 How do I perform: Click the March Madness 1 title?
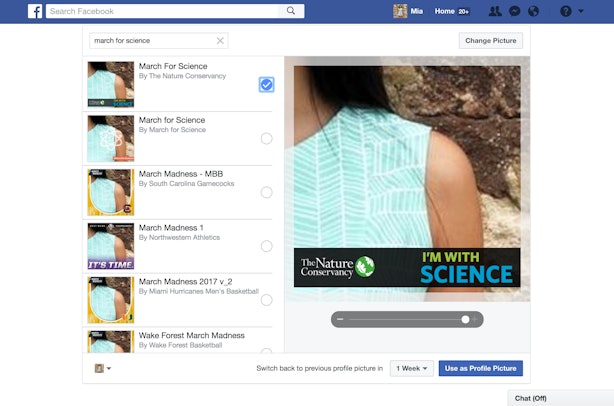[171, 228]
